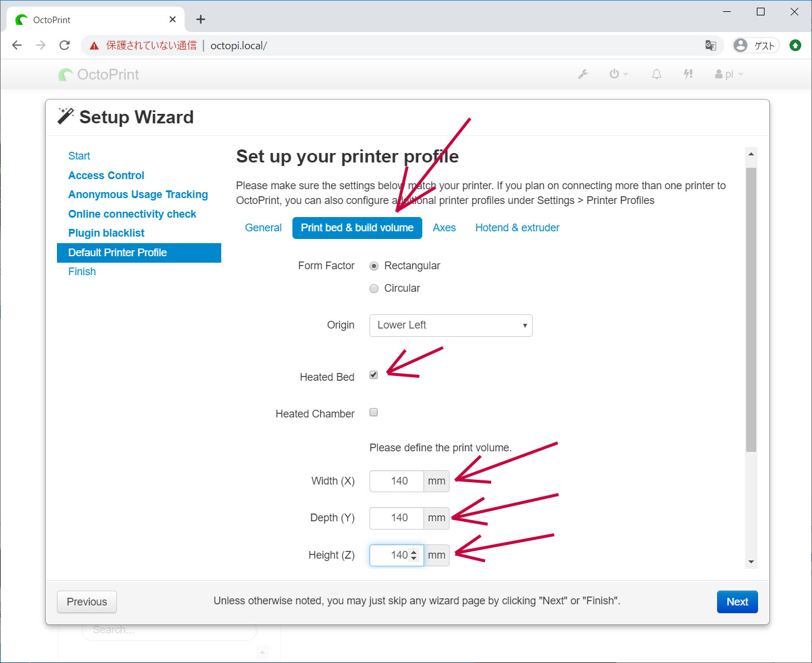
Task: Enable the Heated Chamber checkbox
Action: (x=374, y=412)
